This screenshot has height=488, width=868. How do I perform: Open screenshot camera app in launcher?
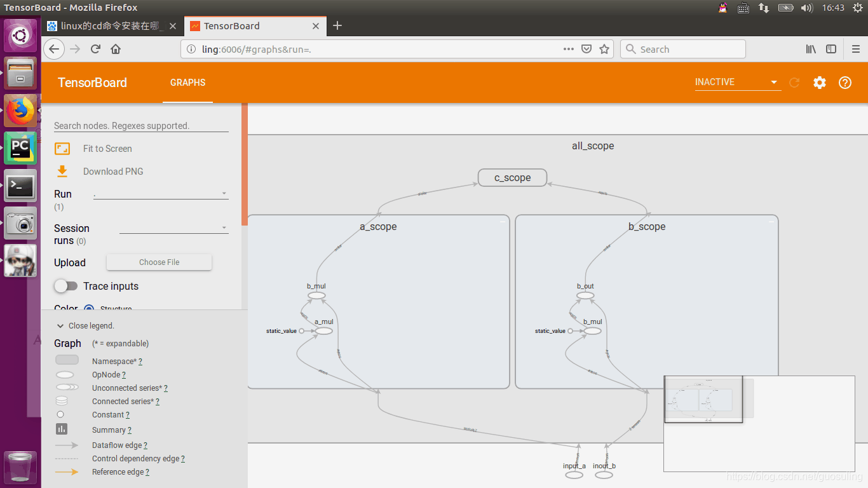20,223
